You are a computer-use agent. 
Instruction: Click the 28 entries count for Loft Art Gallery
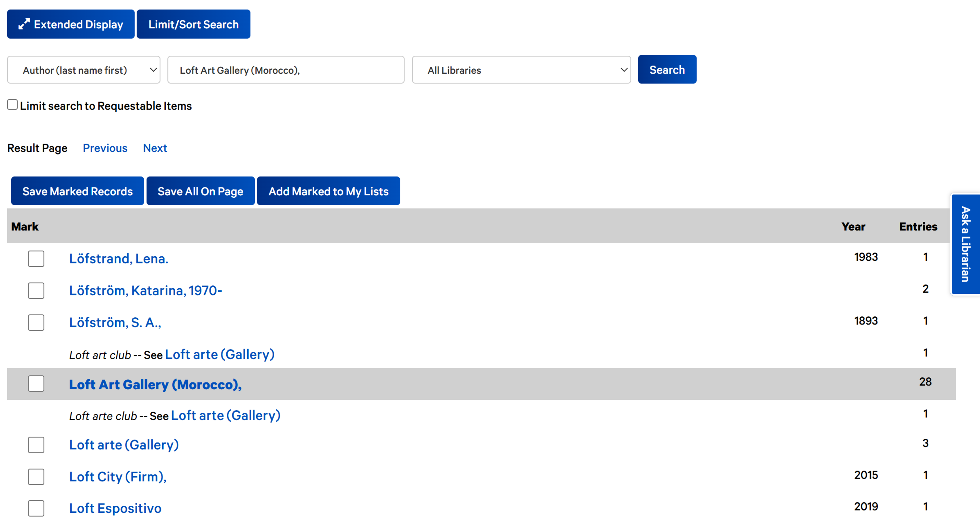click(925, 382)
